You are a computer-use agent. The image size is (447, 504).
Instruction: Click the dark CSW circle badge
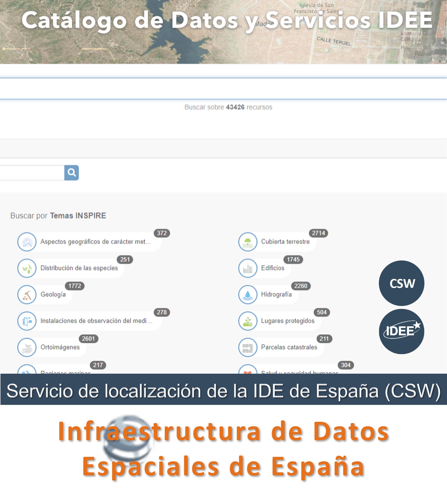pyautogui.click(x=402, y=283)
